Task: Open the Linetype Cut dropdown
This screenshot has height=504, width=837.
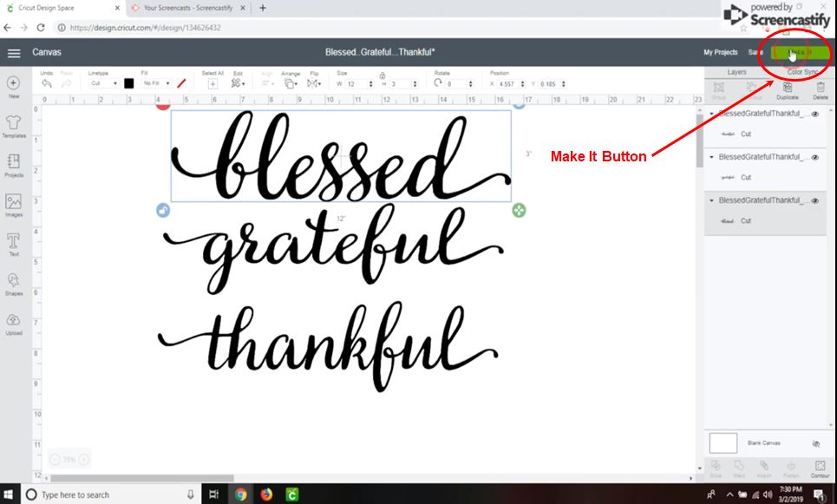Action: (x=103, y=83)
